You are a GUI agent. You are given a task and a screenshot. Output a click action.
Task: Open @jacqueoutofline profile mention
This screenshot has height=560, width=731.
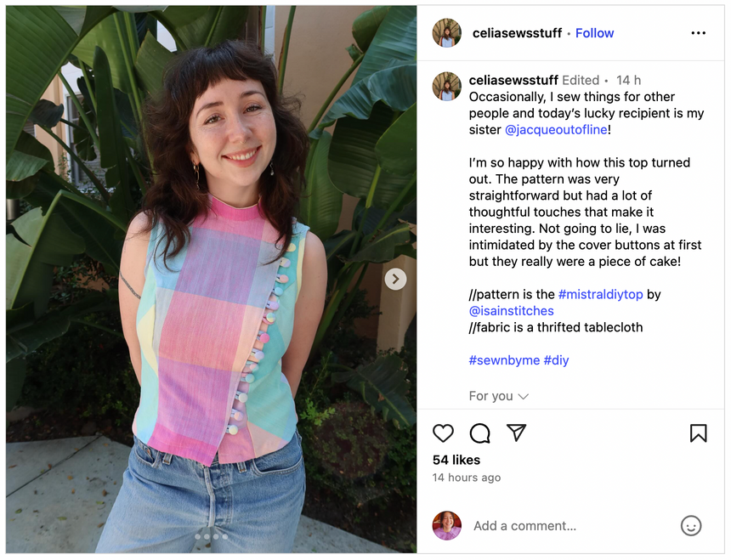click(556, 130)
